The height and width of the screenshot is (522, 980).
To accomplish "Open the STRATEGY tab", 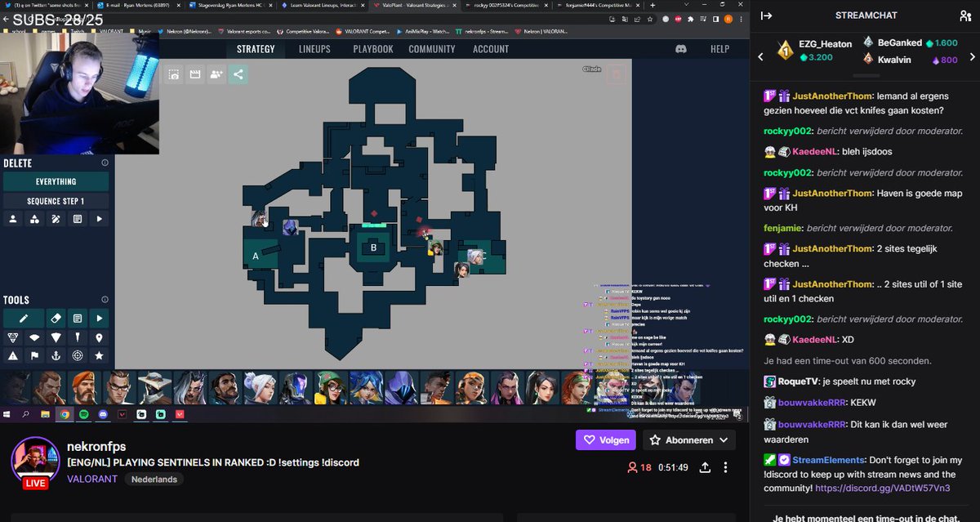I will coord(256,49).
